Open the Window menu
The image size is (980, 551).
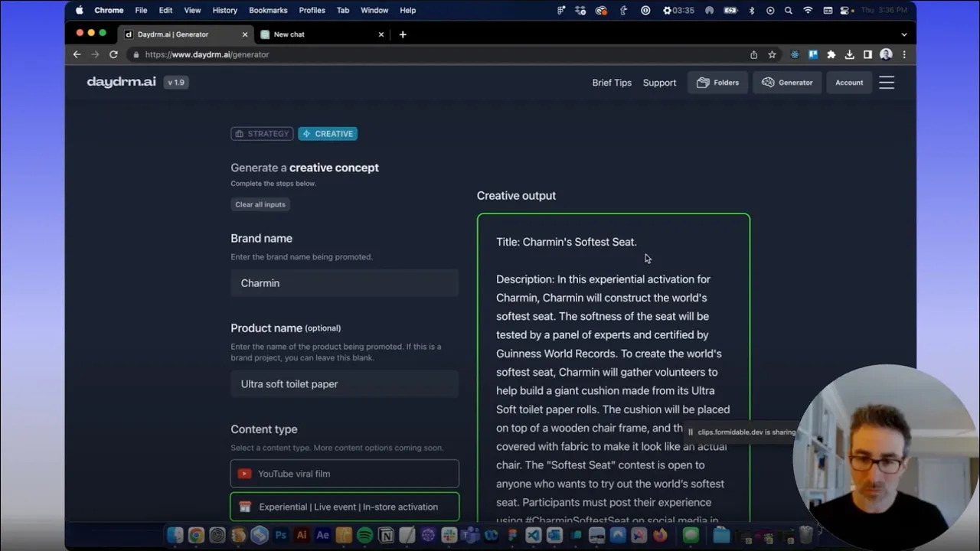pyautogui.click(x=374, y=11)
